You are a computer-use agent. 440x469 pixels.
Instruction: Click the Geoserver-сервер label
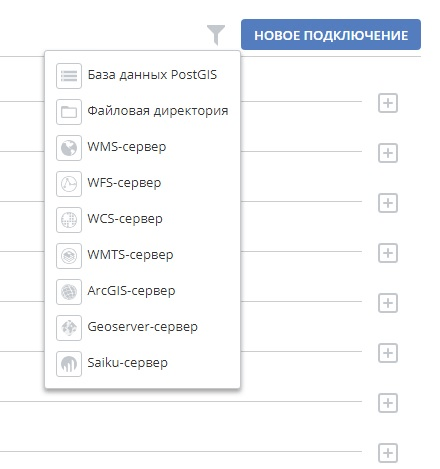[x=142, y=327]
